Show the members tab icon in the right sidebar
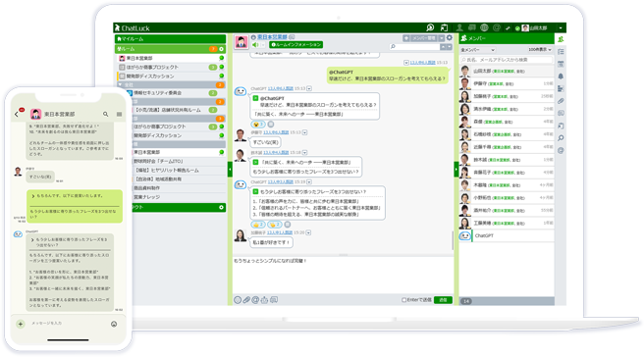The height and width of the screenshot is (357, 644). pyautogui.click(x=561, y=39)
